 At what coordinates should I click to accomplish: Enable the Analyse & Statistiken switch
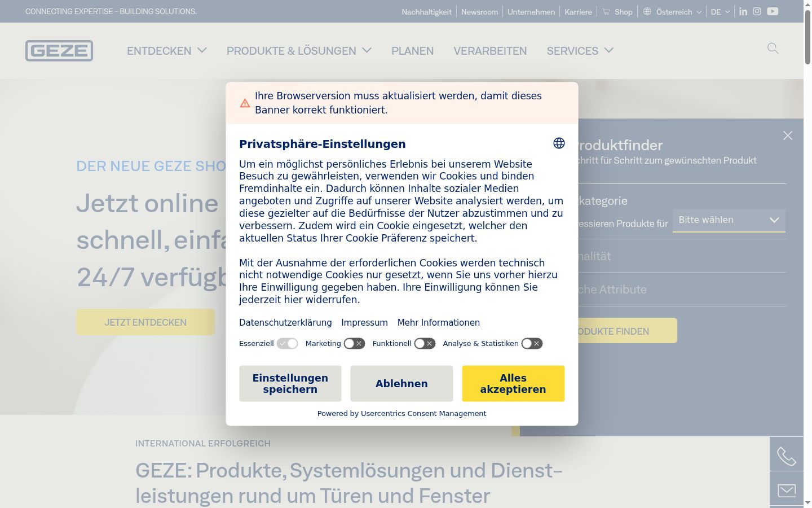[532, 344]
